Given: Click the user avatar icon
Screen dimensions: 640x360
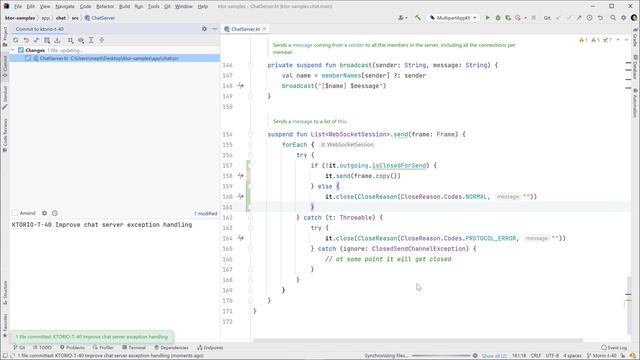Looking at the screenshot, I should [634, 18].
